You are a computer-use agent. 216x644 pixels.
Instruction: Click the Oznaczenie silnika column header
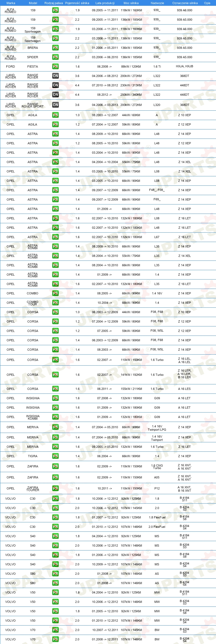185,3
